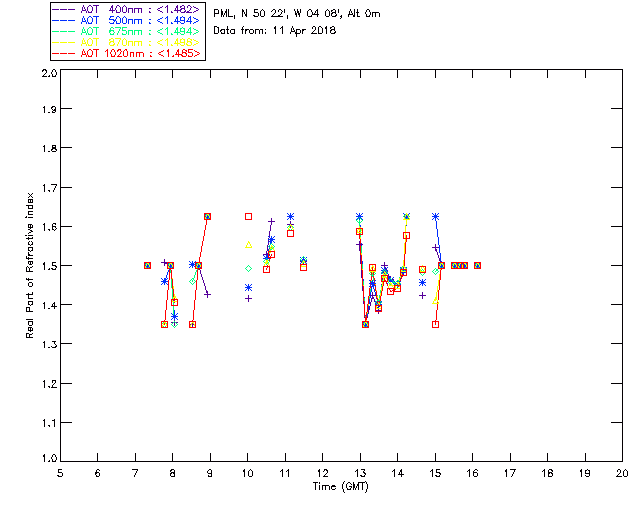This screenshot has width=640, height=512.
Task: Click the y-axis label 1.0
Action: coord(49,459)
